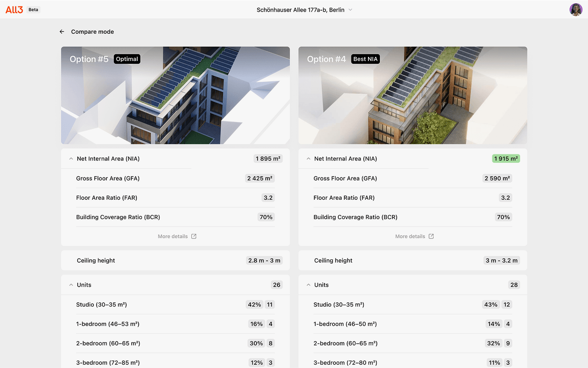Click the Option #5 building render image

[176, 102]
